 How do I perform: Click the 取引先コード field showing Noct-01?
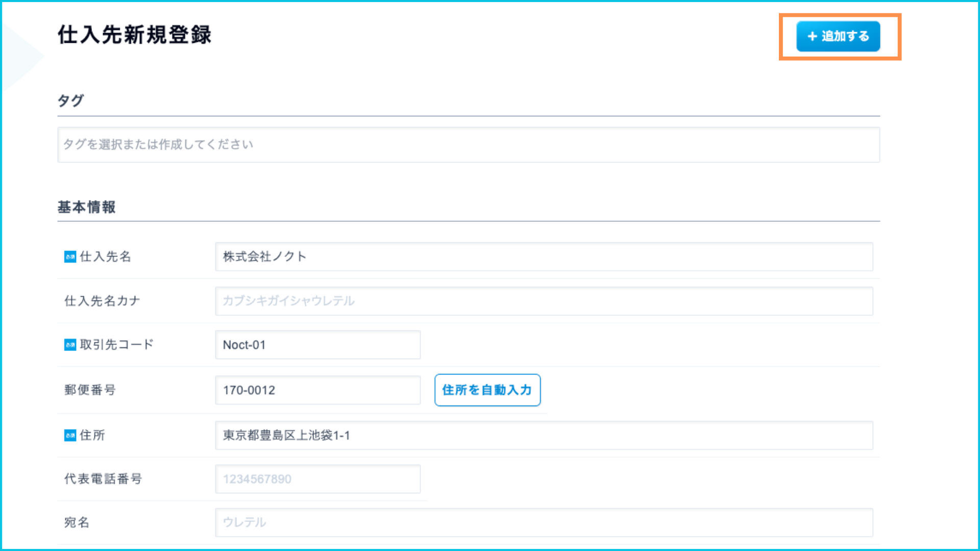coord(317,345)
